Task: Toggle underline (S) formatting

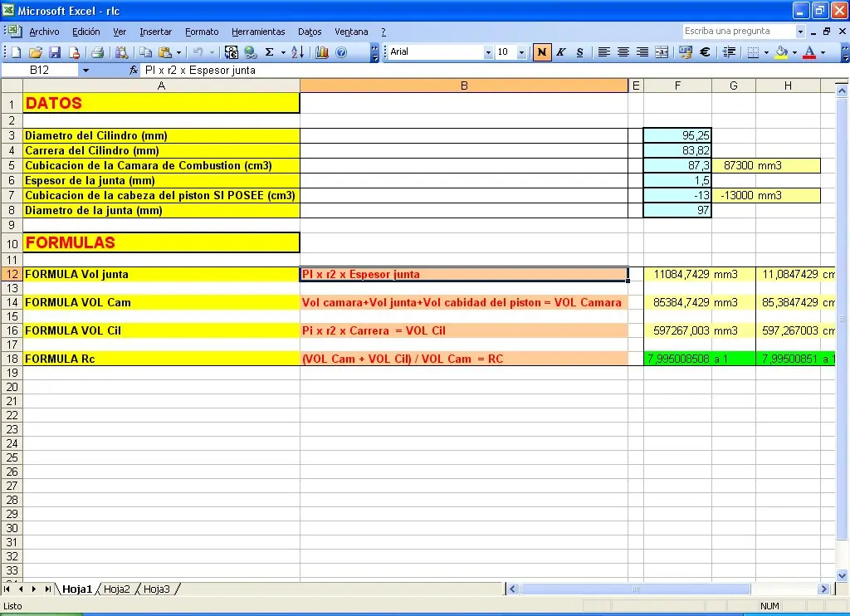Action: pos(580,52)
